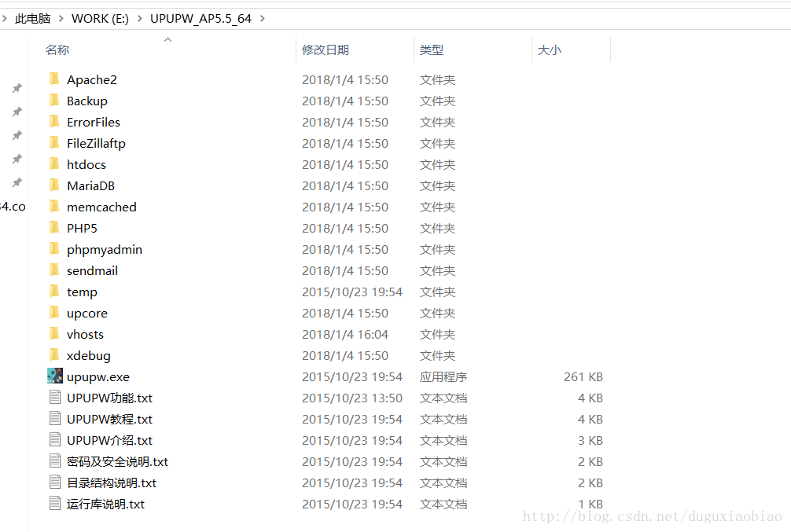Sort by the 大小 column header
This screenshot has width=791, height=532.
(550, 50)
